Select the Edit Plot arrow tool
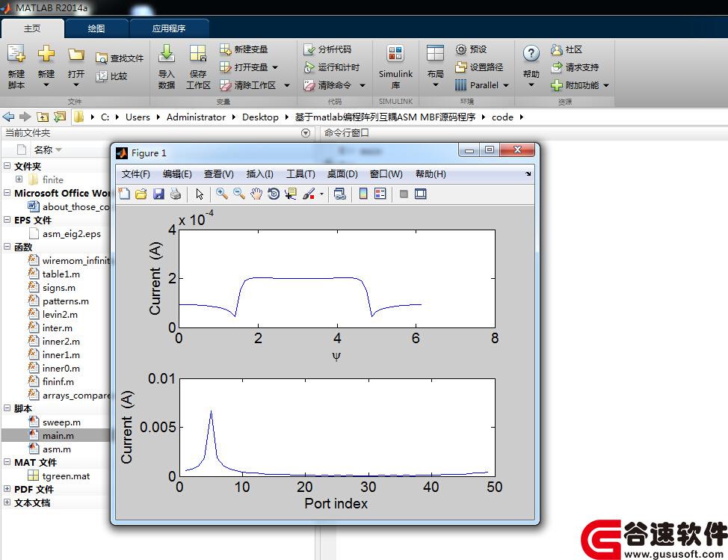The image size is (728, 560). [x=200, y=194]
